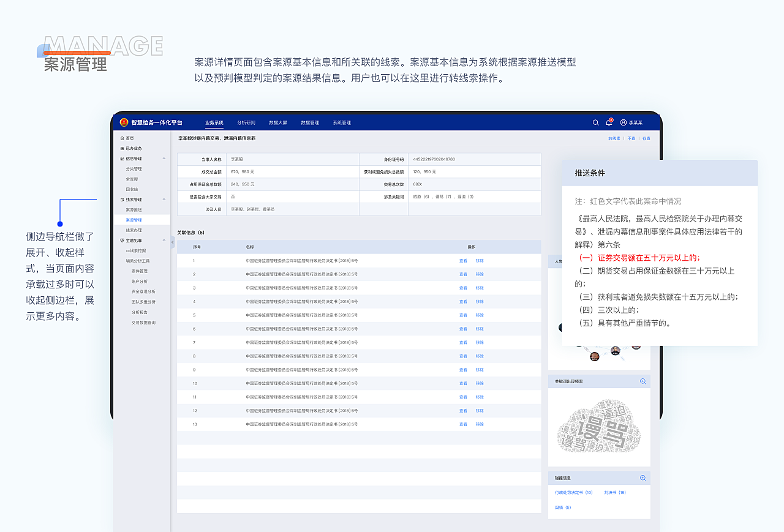Click the 不查 link
Screen dimensions: 784x532
[631, 138]
